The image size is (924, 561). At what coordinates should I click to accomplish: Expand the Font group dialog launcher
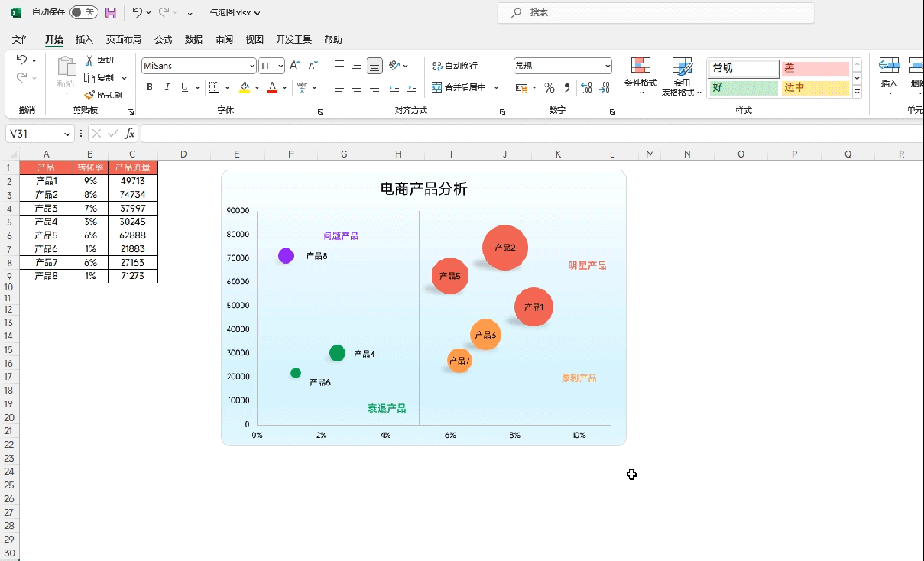click(x=320, y=111)
